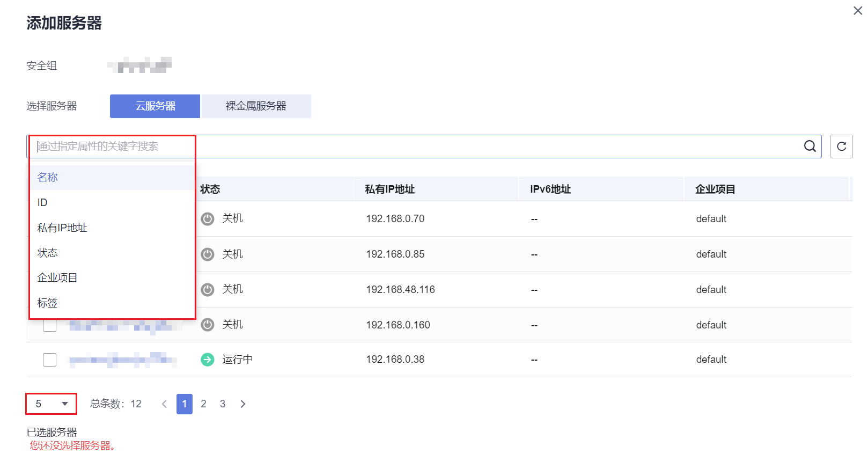
Task: Click next page arrow in pagination
Action: click(243, 404)
